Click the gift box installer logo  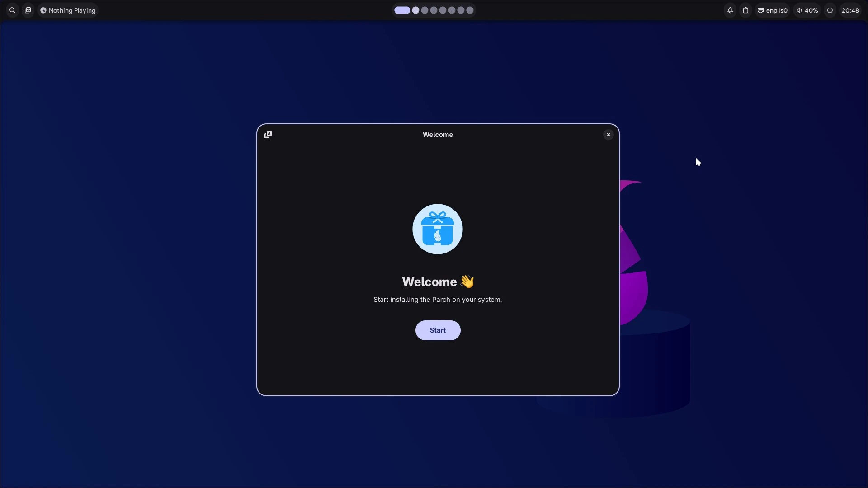tap(438, 229)
